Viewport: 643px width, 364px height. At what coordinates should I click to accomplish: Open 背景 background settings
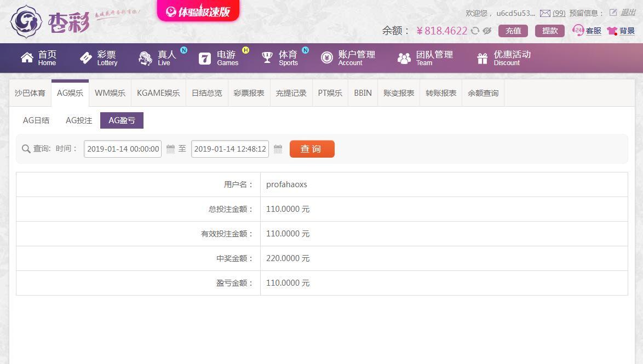[627, 31]
